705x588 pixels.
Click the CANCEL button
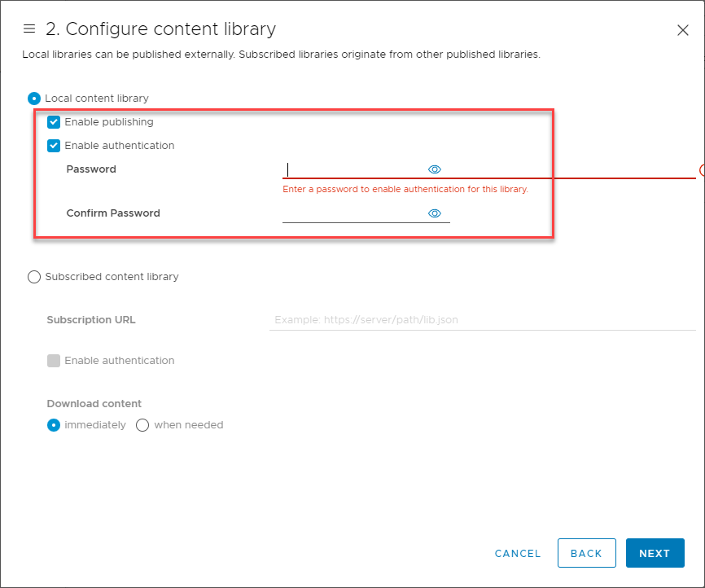tap(518, 553)
